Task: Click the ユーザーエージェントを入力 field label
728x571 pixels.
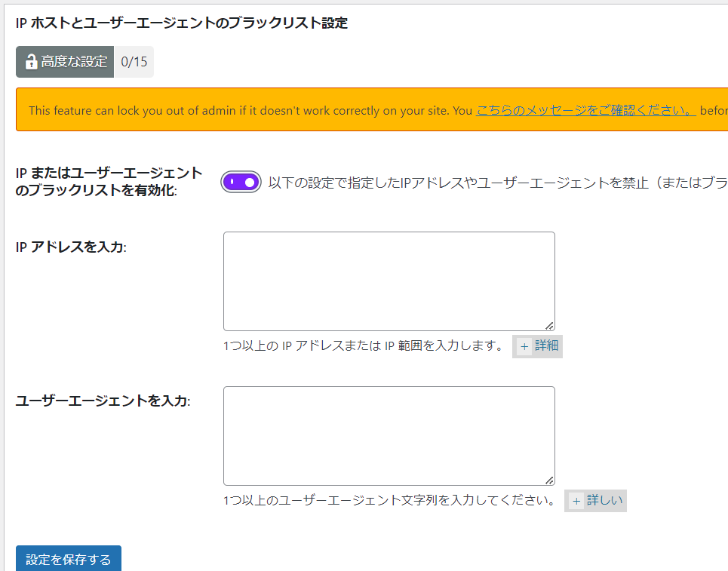Action: (103, 401)
